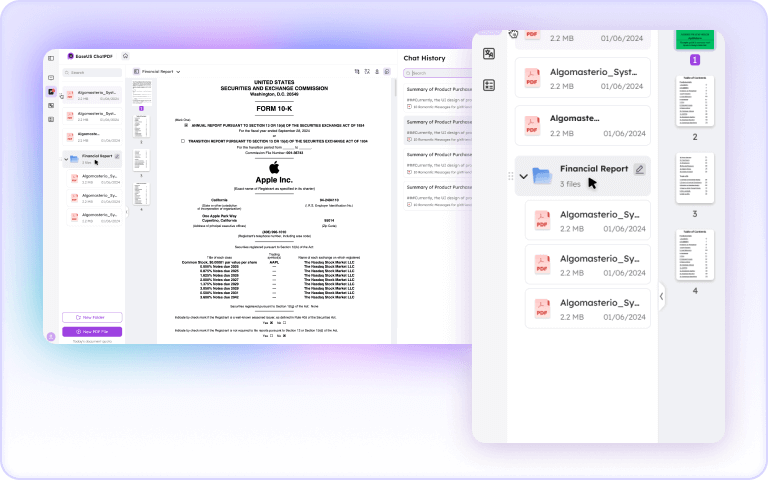Viewport: 768px width, 480px height.
Task: Open the chat bubble icon in the left rail
Action: (x=51, y=77)
